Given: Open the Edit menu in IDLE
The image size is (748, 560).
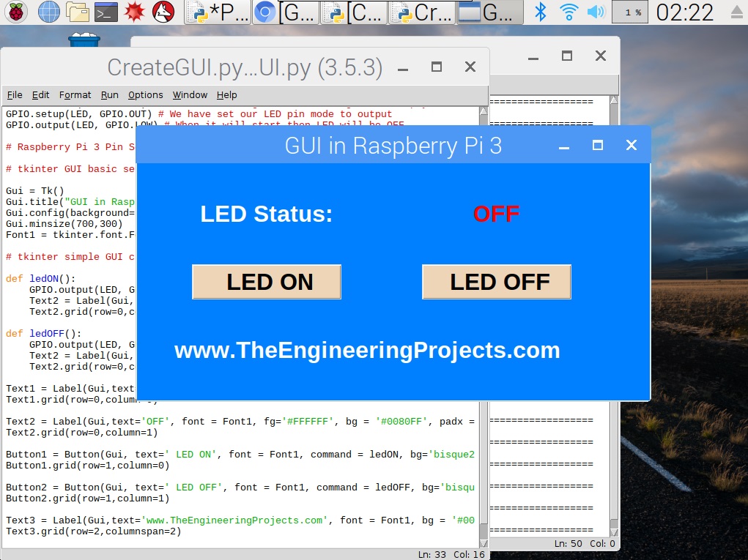Looking at the screenshot, I should (x=40, y=95).
